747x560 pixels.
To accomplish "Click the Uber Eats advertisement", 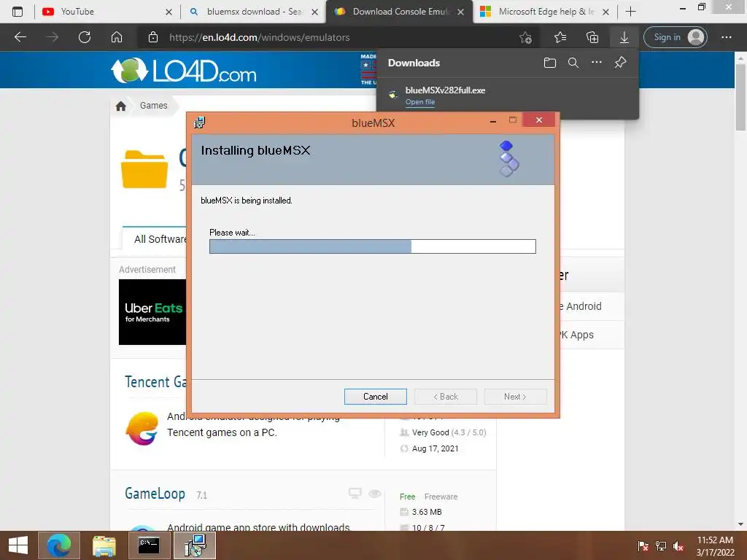I will pos(152,312).
